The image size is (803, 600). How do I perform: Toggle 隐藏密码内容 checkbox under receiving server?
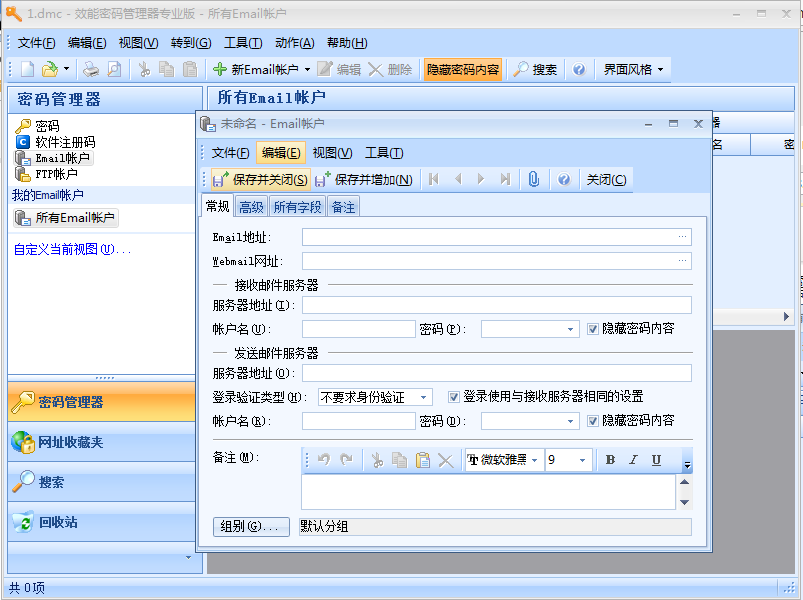[x=593, y=329]
